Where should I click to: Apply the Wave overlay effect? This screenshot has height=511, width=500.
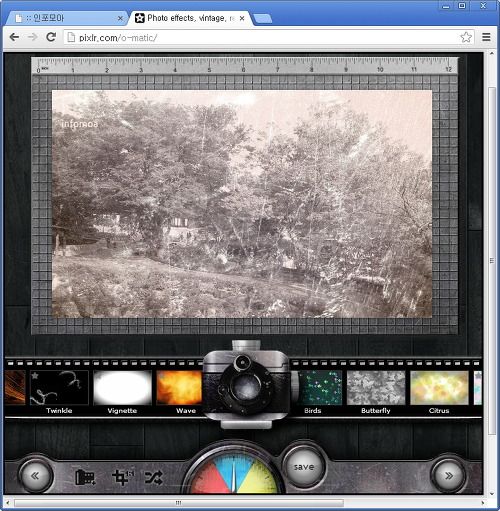pos(179,387)
